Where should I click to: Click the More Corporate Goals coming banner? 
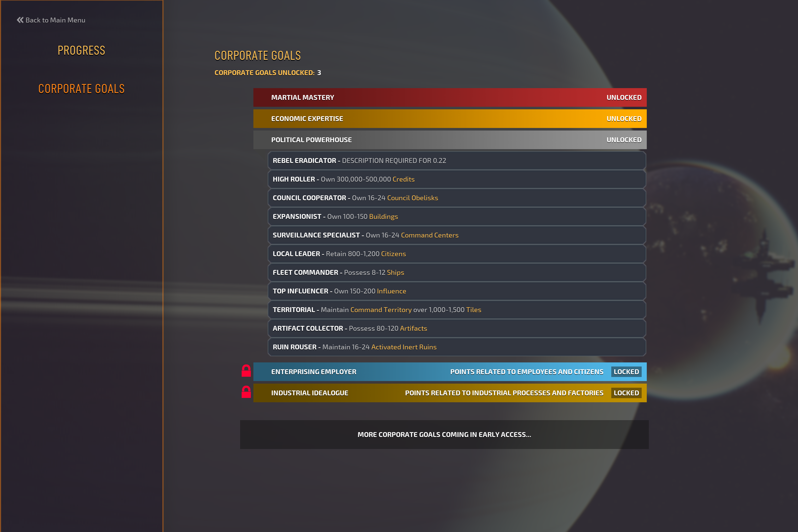444,435
